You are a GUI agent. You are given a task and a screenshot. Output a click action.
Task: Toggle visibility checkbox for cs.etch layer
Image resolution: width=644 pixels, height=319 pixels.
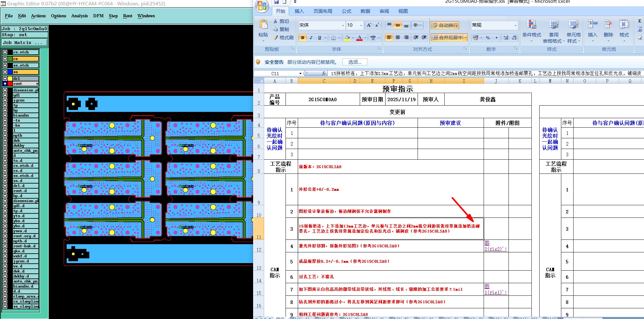click(5, 52)
